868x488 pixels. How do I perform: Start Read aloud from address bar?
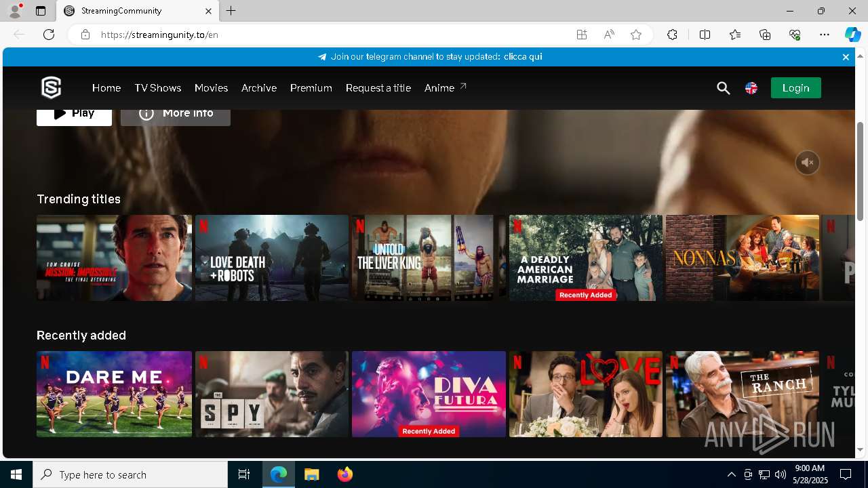609,35
